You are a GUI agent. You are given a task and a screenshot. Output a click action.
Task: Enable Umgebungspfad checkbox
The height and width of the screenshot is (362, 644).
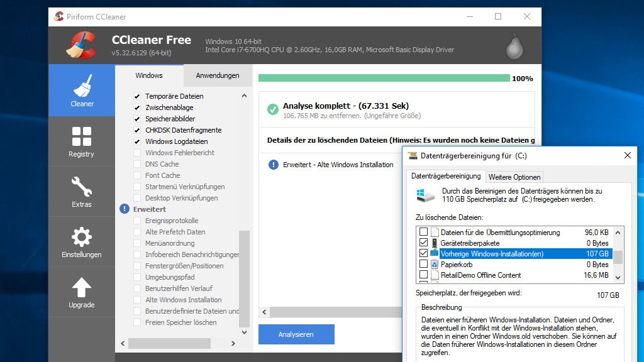pyautogui.click(x=137, y=277)
